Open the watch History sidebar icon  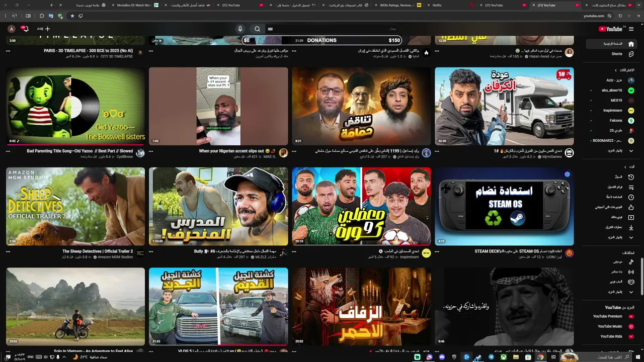pyautogui.click(x=631, y=177)
